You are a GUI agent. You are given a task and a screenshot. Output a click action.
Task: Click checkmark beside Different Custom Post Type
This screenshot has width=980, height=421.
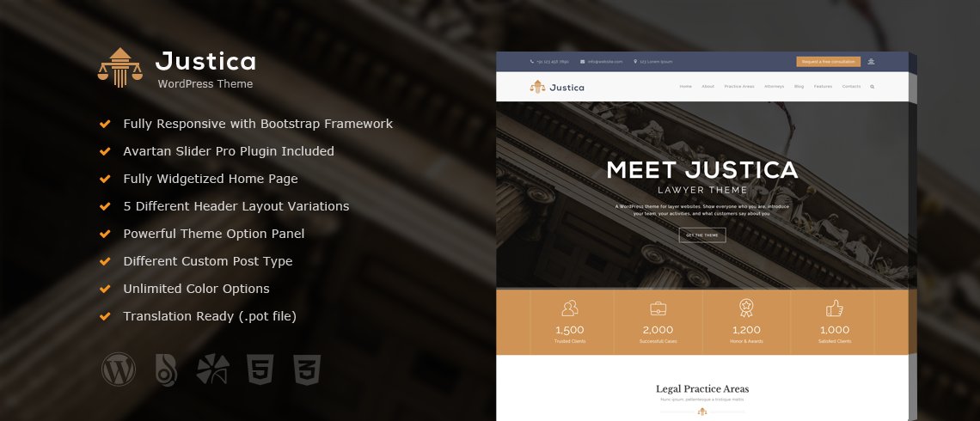(x=105, y=261)
